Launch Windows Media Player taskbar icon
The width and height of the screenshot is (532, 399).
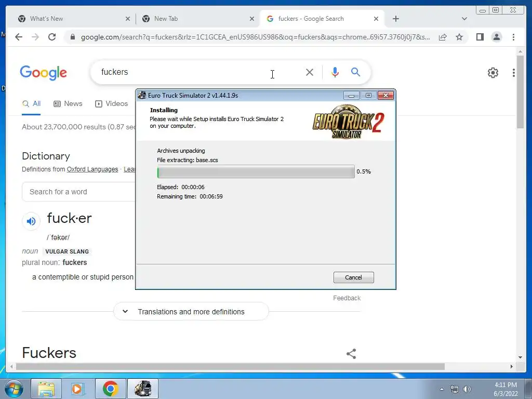pos(78,389)
